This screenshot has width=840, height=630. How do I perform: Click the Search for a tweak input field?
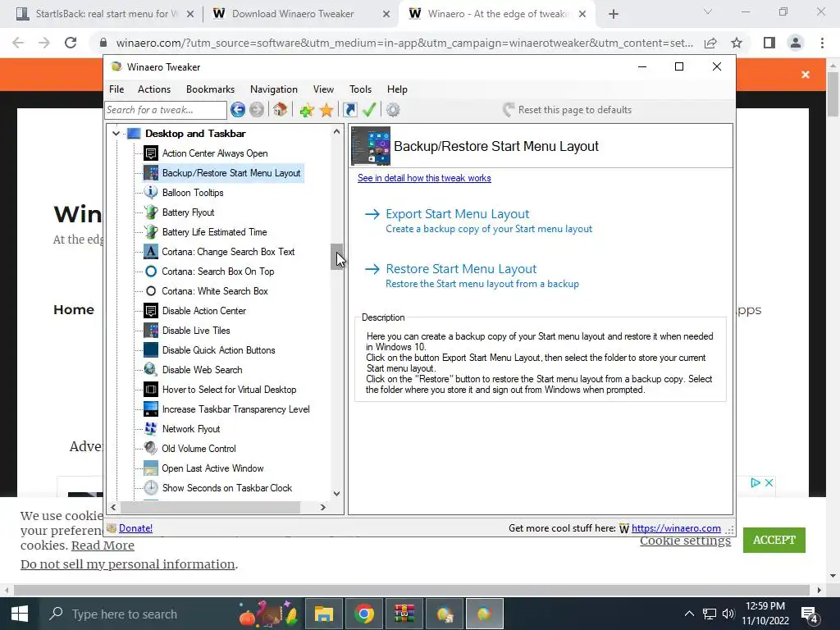tap(166, 111)
